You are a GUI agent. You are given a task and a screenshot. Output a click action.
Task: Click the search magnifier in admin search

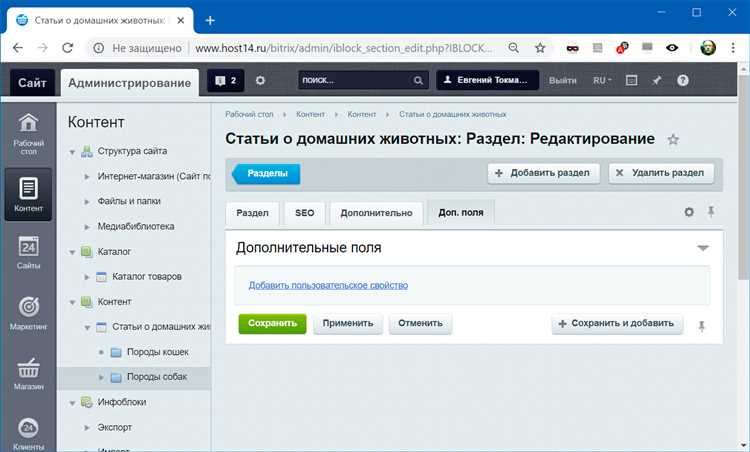click(418, 80)
